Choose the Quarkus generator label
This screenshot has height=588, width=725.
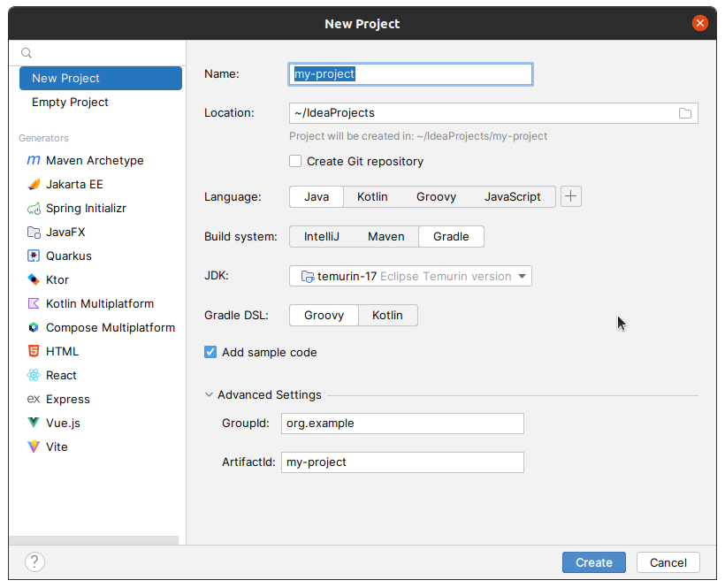(69, 256)
